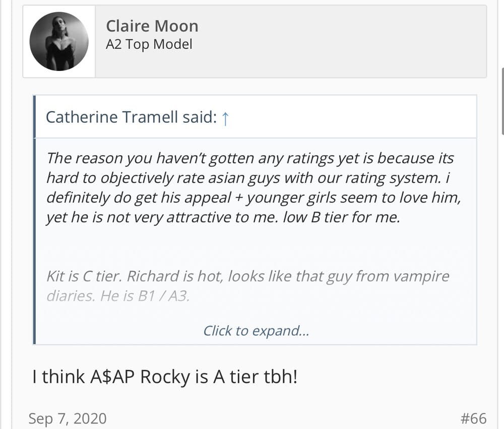Expand the quote via "Click to expand..."

tap(256, 331)
